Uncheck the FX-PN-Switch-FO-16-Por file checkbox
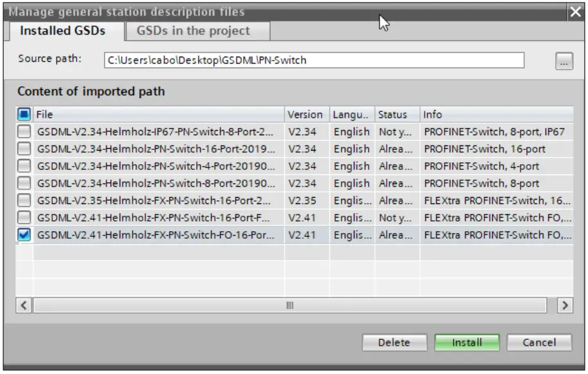 [24, 235]
